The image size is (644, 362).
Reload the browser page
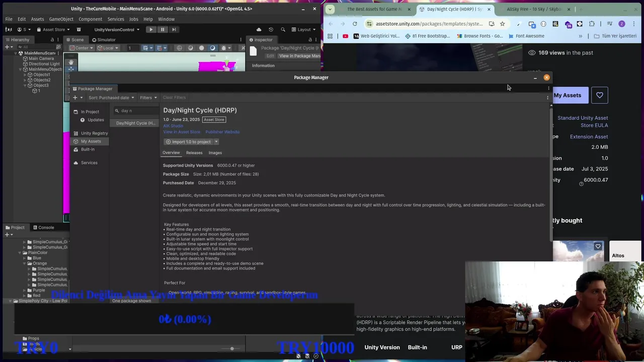[355, 24]
